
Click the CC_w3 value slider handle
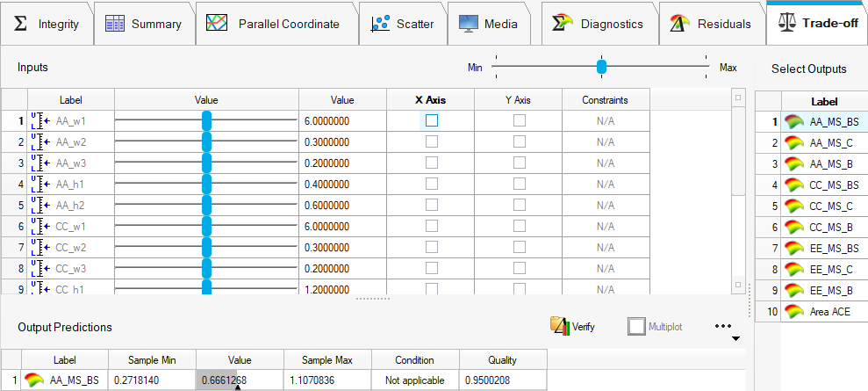coord(206,269)
